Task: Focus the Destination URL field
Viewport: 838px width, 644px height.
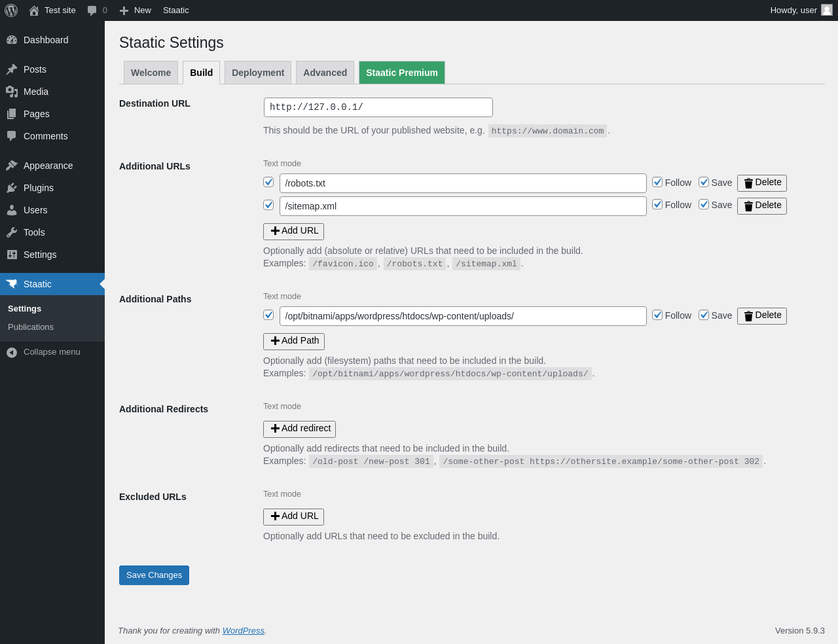Action: (x=378, y=107)
